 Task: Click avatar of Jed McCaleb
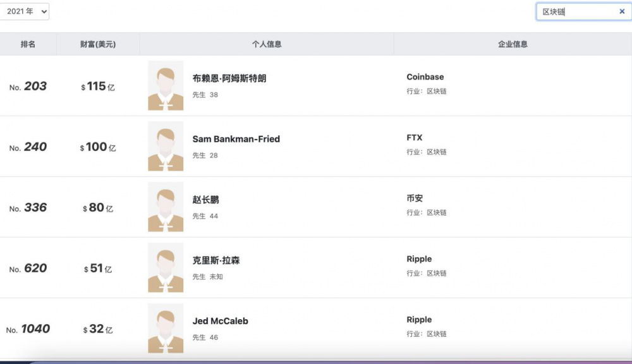[166, 328]
